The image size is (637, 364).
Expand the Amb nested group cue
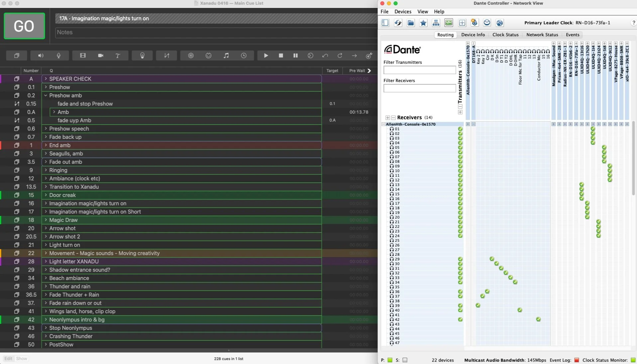54,112
